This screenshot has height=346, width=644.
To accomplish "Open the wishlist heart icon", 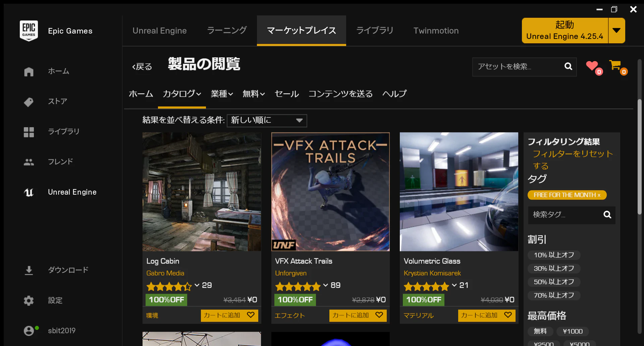I will tap(592, 66).
